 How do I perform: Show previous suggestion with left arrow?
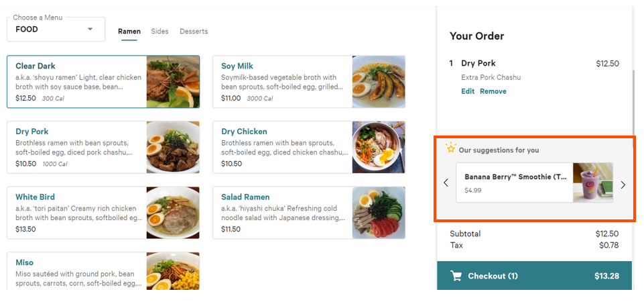pyautogui.click(x=446, y=183)
